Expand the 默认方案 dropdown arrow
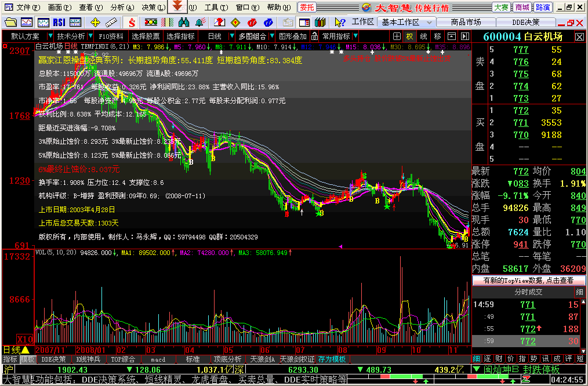The image size is (588, 386). pos(50,37)
